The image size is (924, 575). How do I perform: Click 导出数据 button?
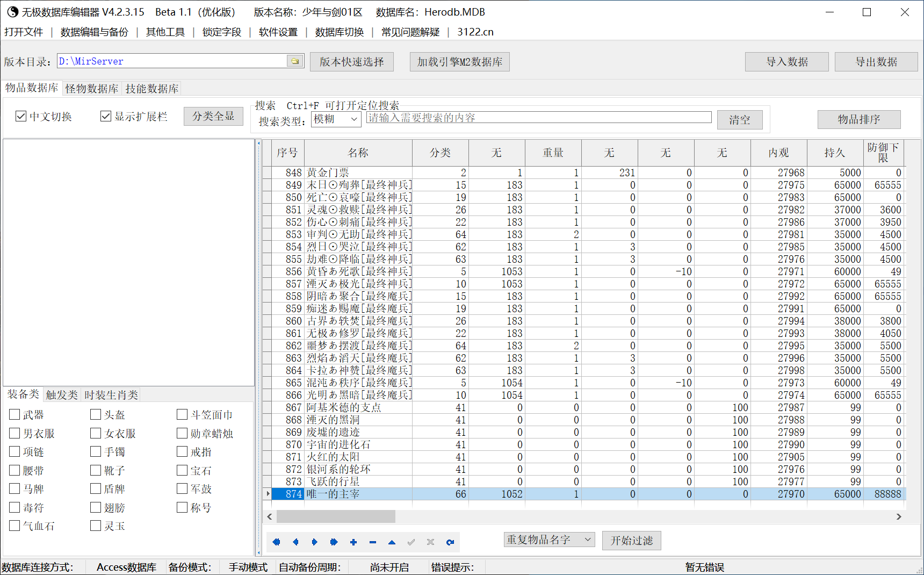877,62
